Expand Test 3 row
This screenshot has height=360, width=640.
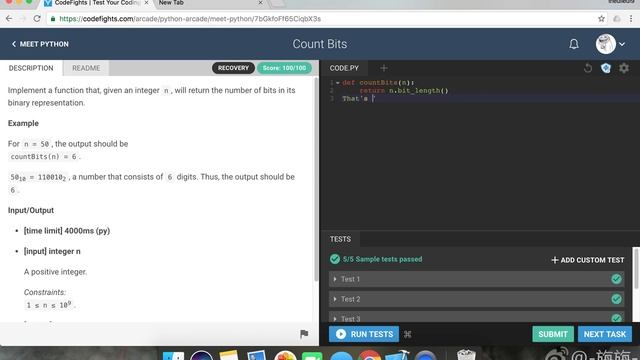tap(476, 317)
